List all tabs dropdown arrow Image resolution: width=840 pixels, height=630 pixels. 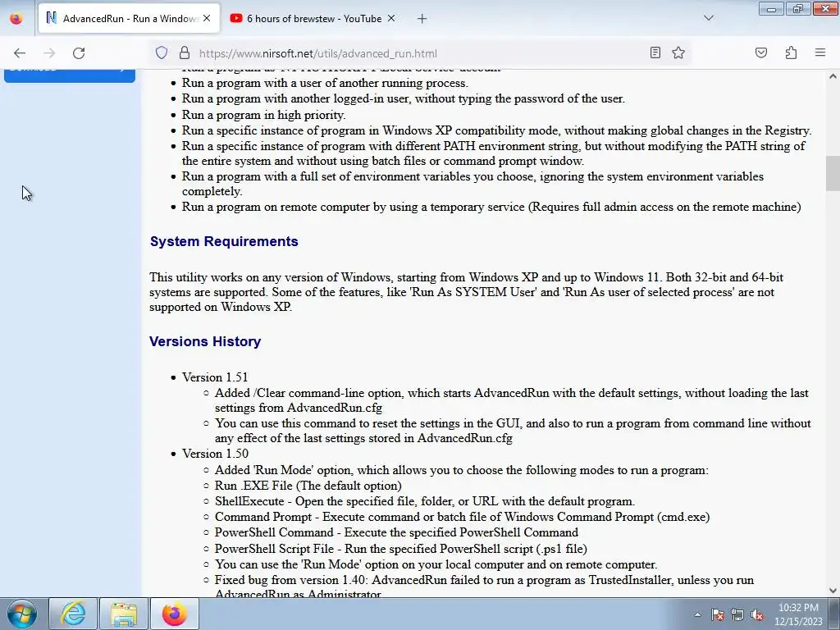click(708, 18)
